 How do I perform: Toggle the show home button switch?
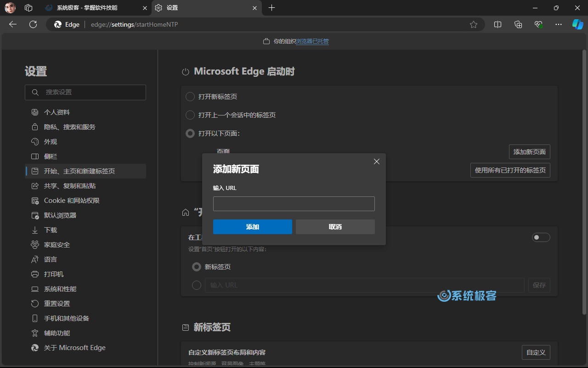pyautogui.click(x=541, y=237)
